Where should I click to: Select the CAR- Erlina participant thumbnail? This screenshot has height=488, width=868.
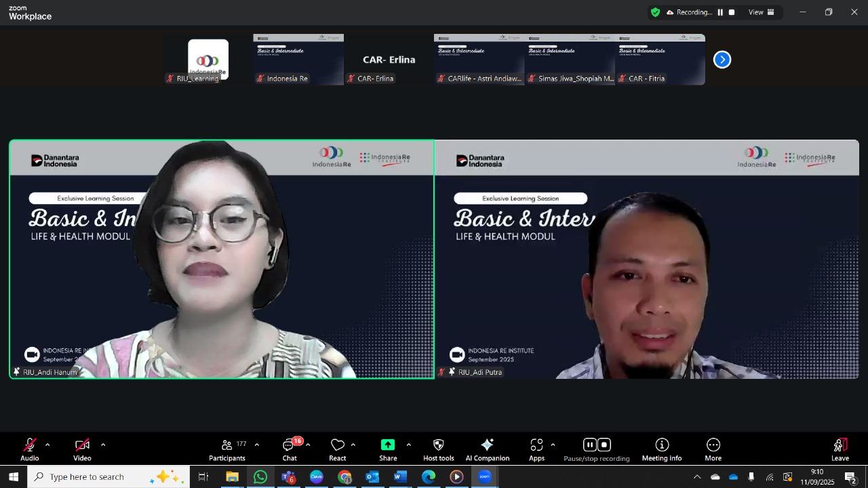(x=389, y=60)
